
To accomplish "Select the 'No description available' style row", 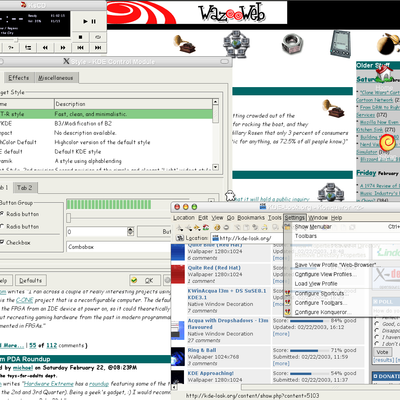I will pos(106,133).
